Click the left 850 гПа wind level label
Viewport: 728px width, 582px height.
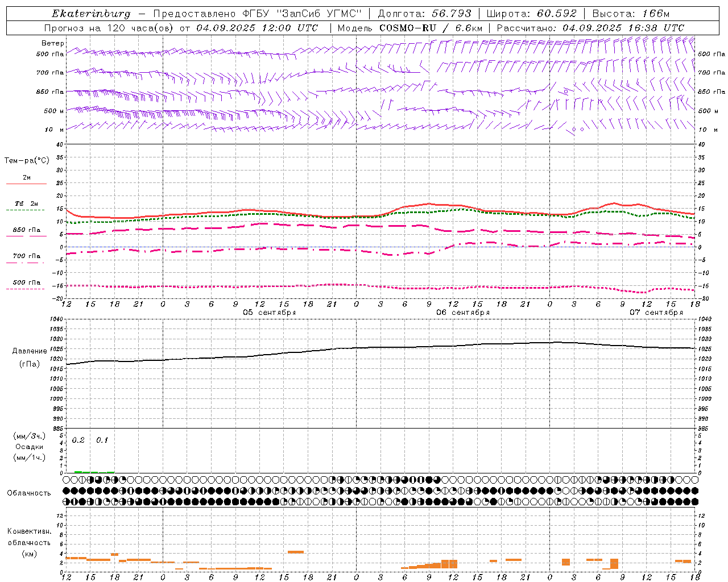pos(50,92)
